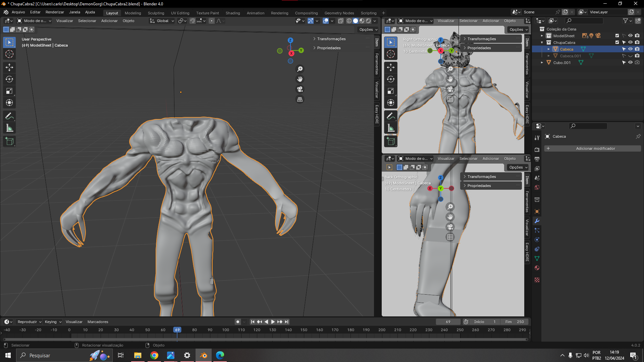This screenshot has width=644, height=362.
Task: Select the Measure tool in main viewport
Action: (x=9, y=128)
